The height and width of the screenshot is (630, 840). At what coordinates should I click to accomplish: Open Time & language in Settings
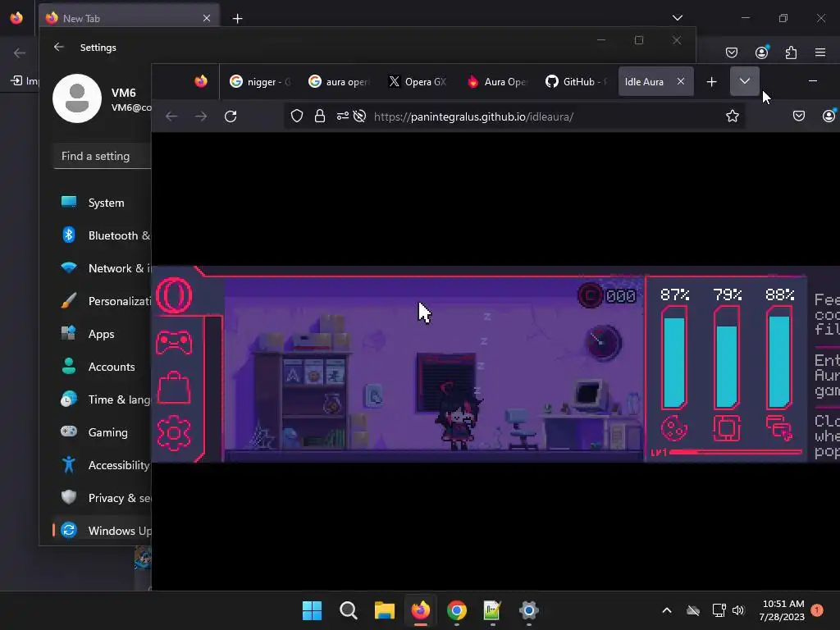[x=102, y=399]
